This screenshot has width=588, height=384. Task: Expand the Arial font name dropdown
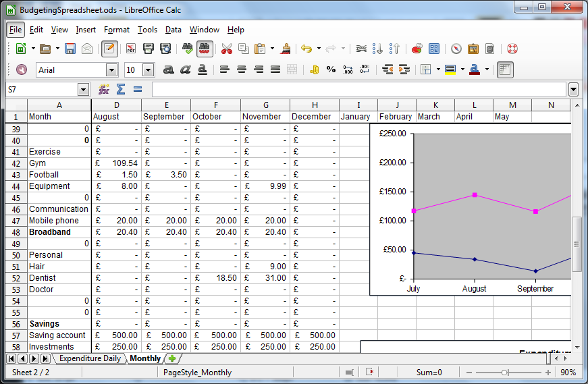tap(111, 70)
